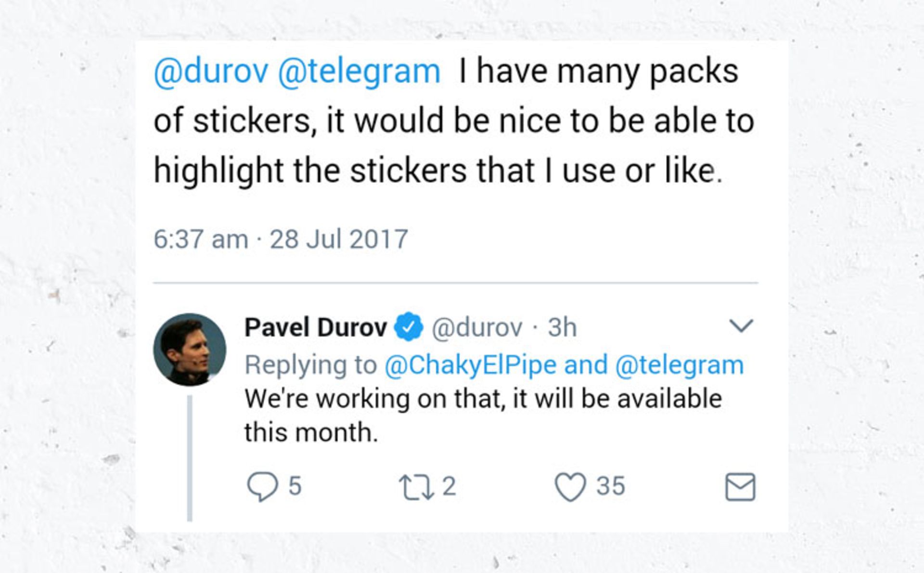Open Pavel Durov's profile picture
Screen dimensions: 924x573
click(x=190, y=349)
